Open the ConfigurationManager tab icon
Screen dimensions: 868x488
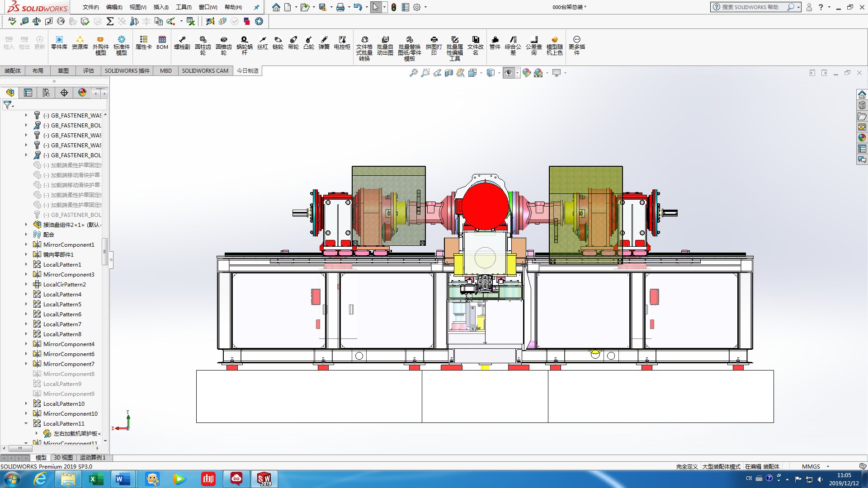[x=46, y=93]
